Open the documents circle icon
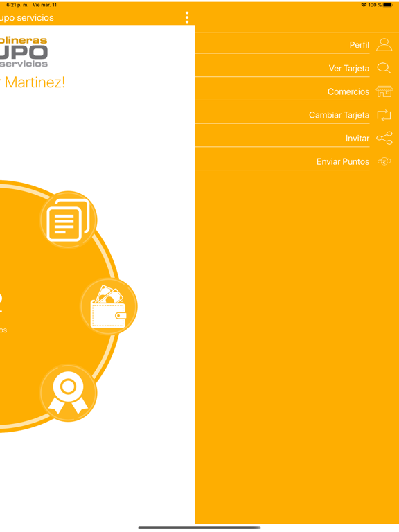This screenshot has width=399, height=532. (x=69, y=220)
